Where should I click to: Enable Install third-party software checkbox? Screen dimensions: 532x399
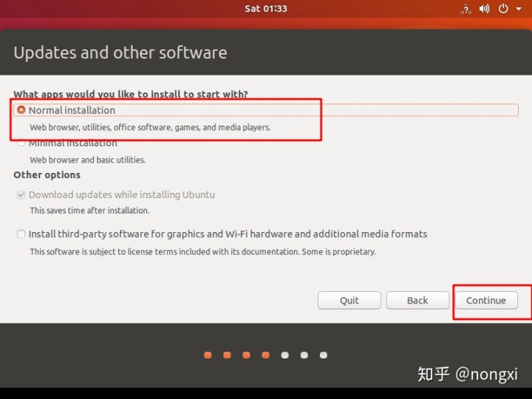pos(21,234)
